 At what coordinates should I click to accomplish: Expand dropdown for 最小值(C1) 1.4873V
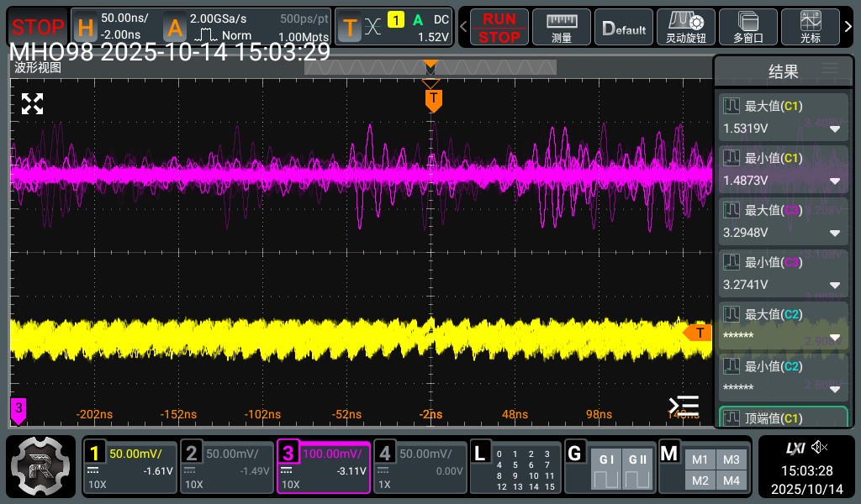pos(835,181)
